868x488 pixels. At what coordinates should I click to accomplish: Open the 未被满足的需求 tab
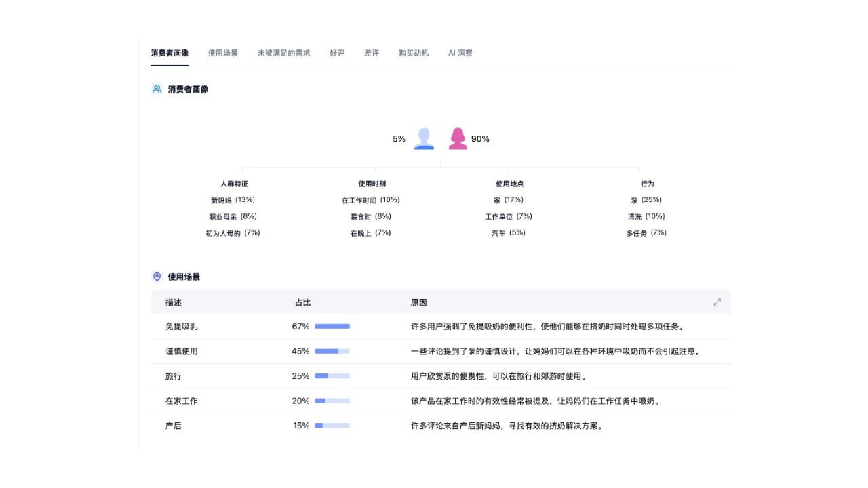click(284, 52)
